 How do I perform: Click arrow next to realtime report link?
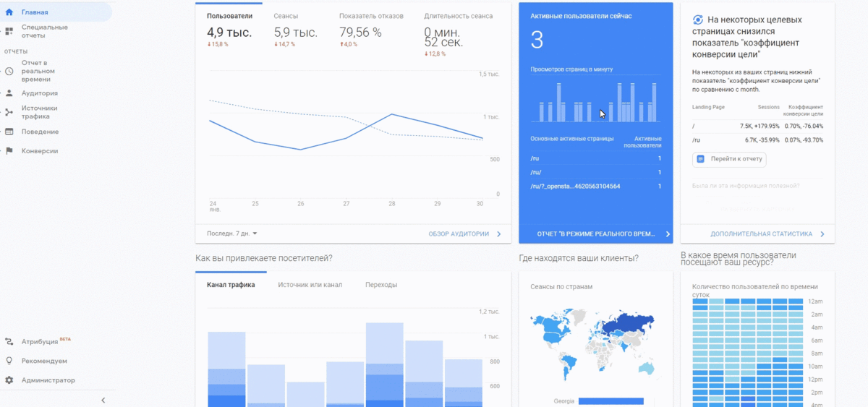(x=667, y=234)
